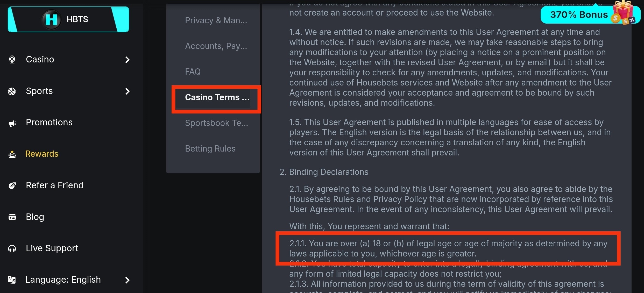Click the Sports ball icon in sidebar
The width and height of the screenshot is (644, 293).
[12, 91]
